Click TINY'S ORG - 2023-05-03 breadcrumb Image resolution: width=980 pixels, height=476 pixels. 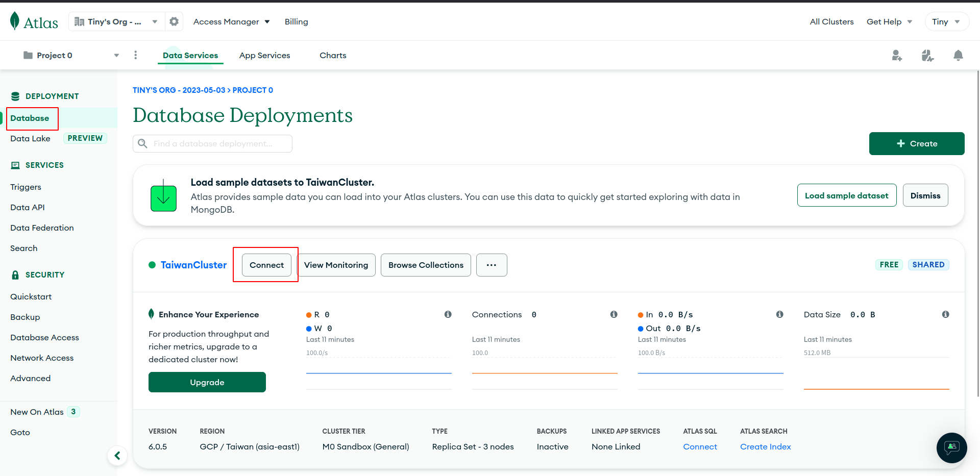[x=179, y=90]
